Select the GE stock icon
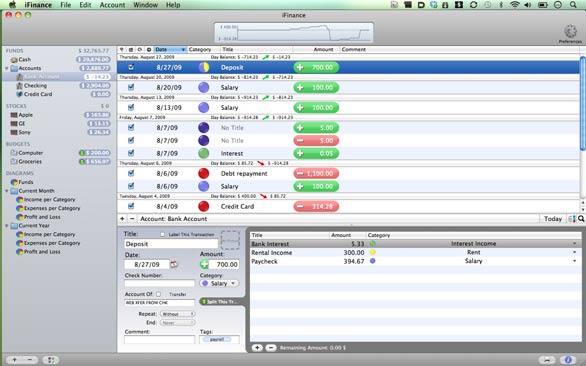The image size is (586, 366). pyautogui.click(x=14, y=123)
